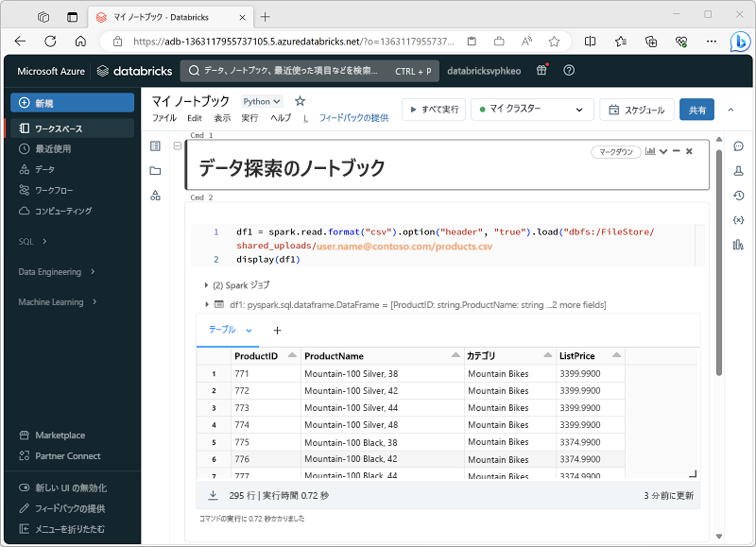Select the ワークスペース sidebar item
Image resolution: width=756 pixels, height=547 pixels.
pos(60,128)
